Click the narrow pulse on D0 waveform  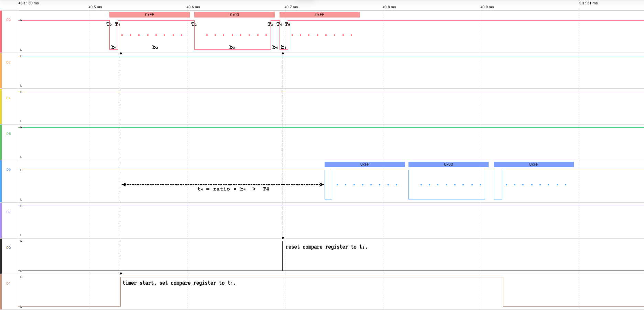pyautogui.click(x=283, y=256)
